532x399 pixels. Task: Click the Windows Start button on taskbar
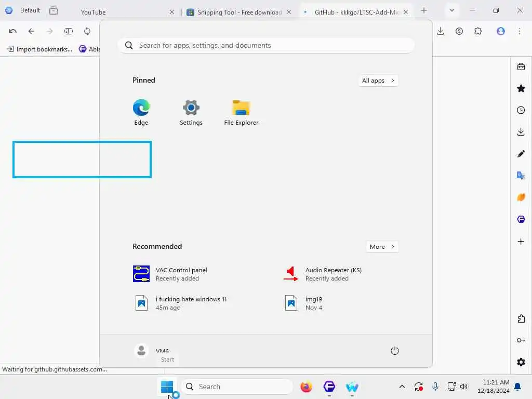point(167,387)
